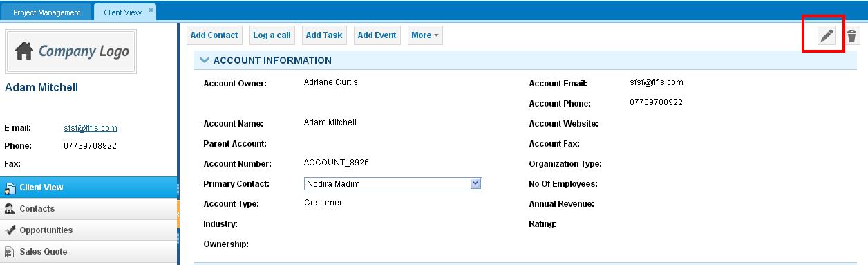The height and width of the screenshot is (265, 868).
Task: Open the More dropdown menu
Action: coord(424,35)
